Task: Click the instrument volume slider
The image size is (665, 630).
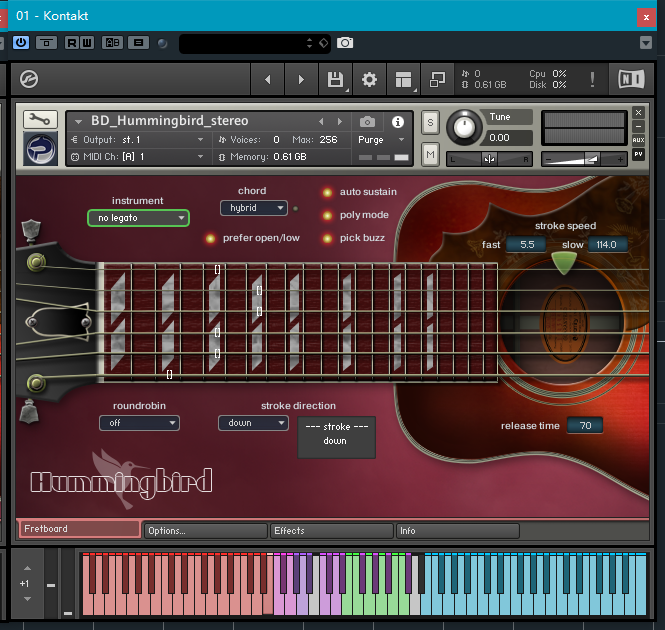Action: [x=584, y=159]
